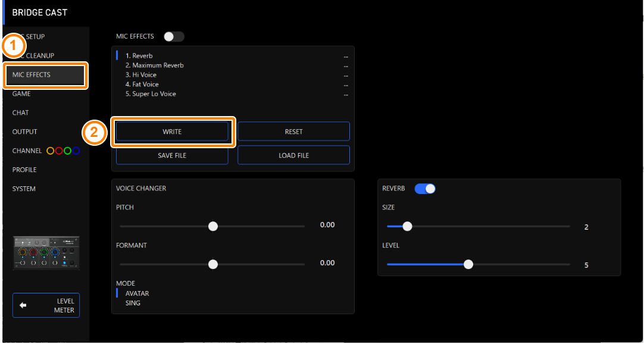The image size is (644, 344).
Task: Open the LEVEL METER panel button
Action: tap(46, 305)
